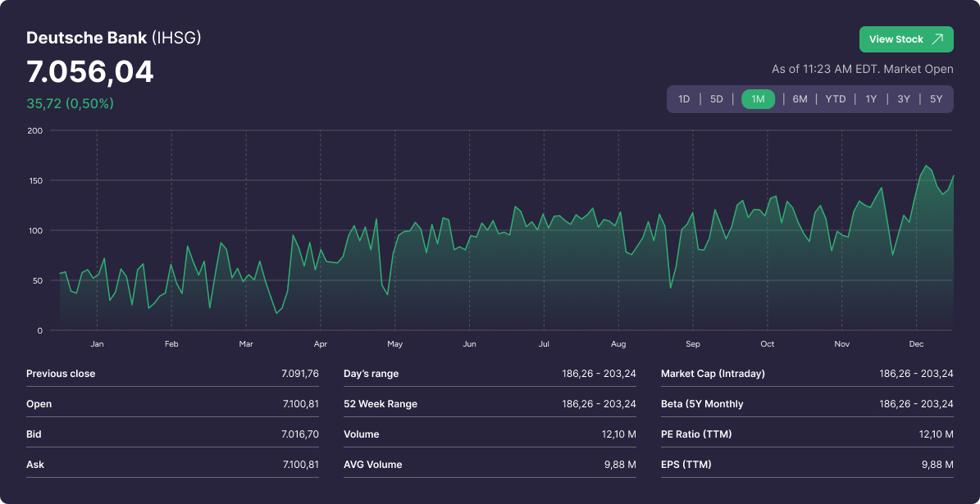Click the green 35,72 (0,50%) change
Image resolution: width=980 pixels, height=504 pixels.
point(70,104)
